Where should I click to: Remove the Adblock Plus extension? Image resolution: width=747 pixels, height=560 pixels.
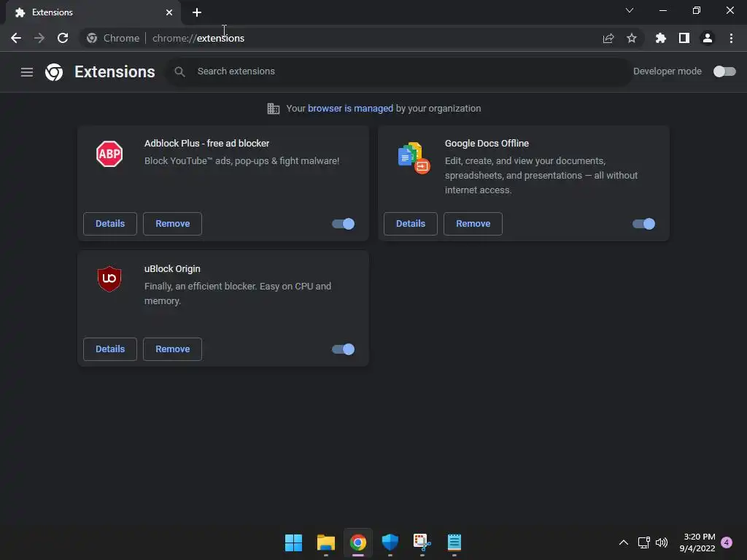click(172, 224)
